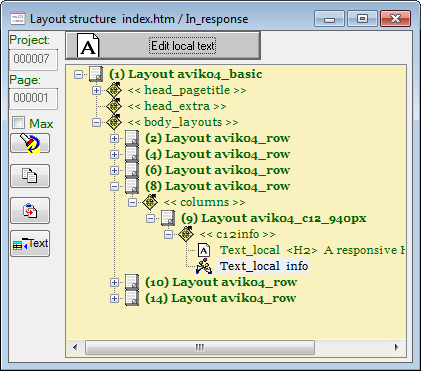Select the (1) Layout aviko4_basic tree item
The height and width of the screenshot is (371, 421).
click(x=186, y=74)
